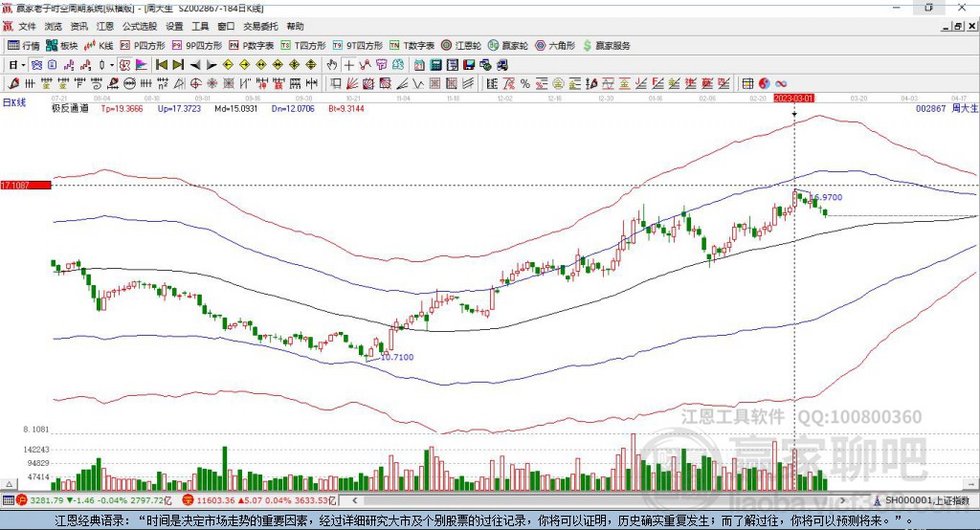980x530 pixels.
Task: Expand the 日 period dropdown arrow
Action: (23, 65)
